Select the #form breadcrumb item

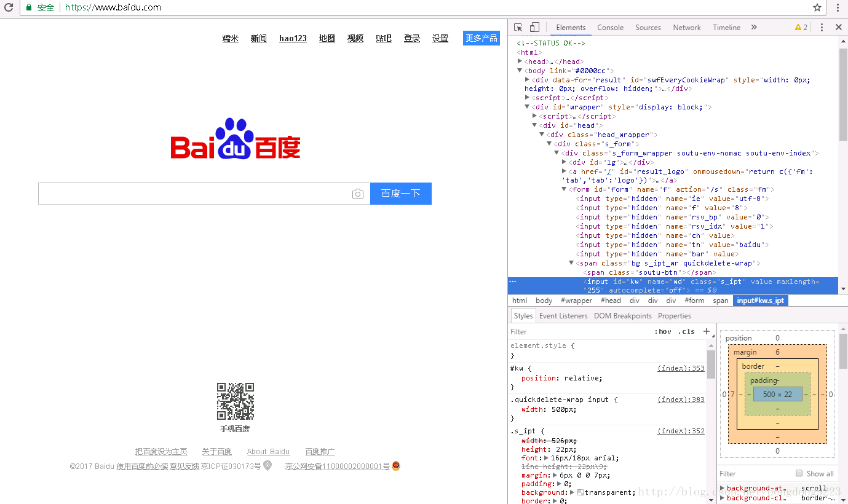pos(694,301)
